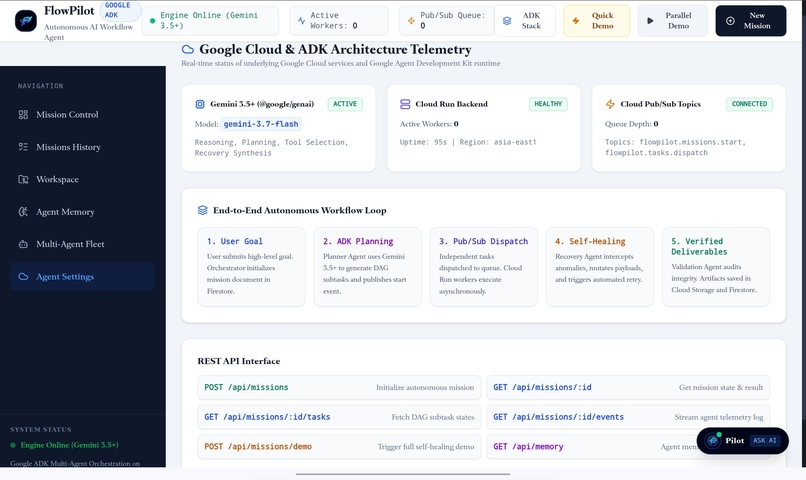
Task: Click the Gemini 3.5+ chip icon
Action: pyautogui.click(x=200, y=104)
